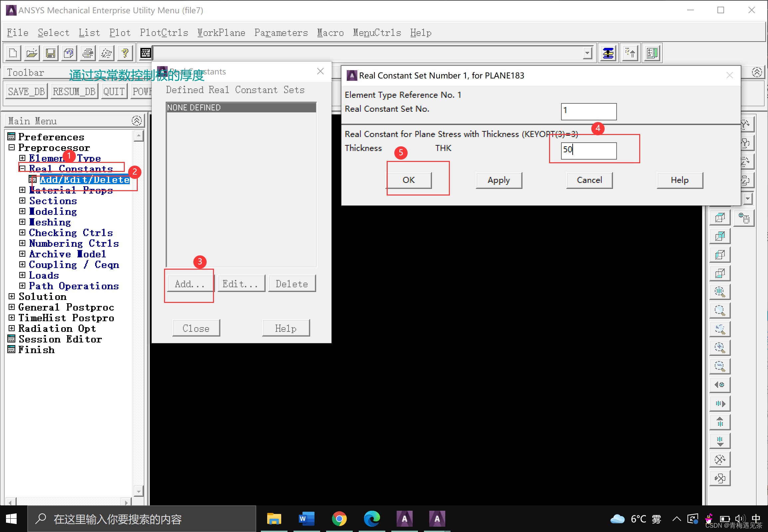
Task: Click the pan left arrow icon
Action: (x=720, y=385)
